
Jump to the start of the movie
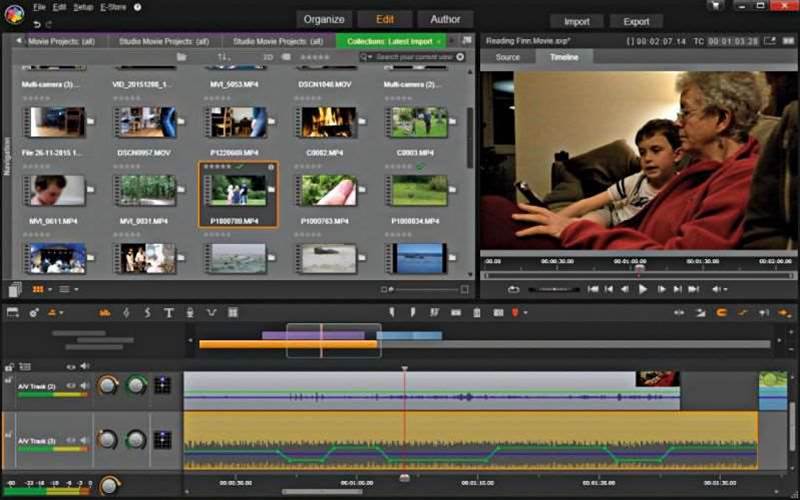click(593, 289)
